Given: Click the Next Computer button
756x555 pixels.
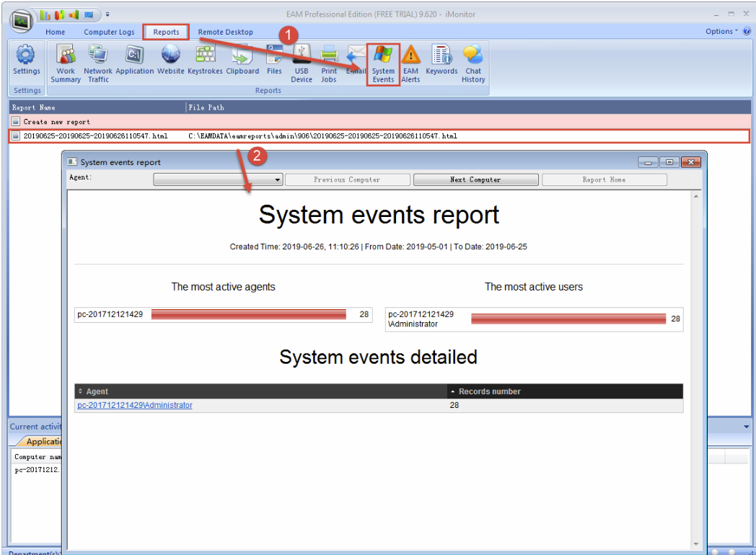Looking at the screenshot, I should 476,179.
